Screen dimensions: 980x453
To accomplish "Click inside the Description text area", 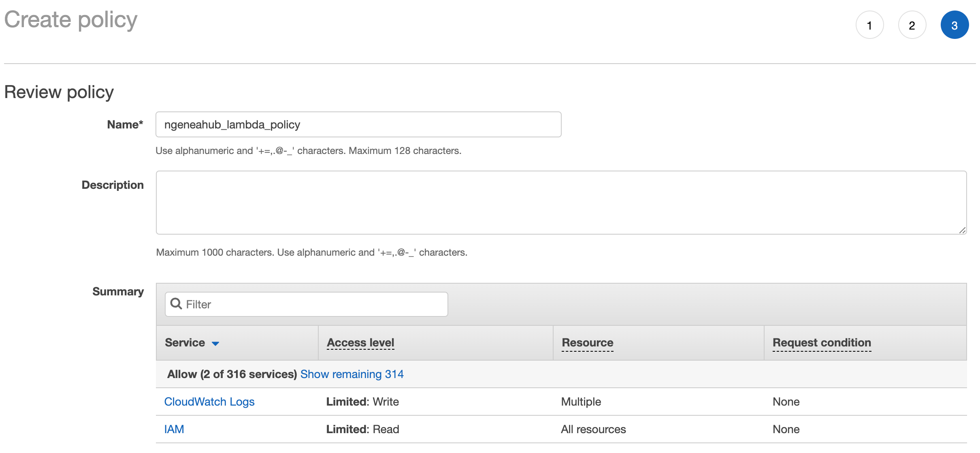I will (561, 203).
